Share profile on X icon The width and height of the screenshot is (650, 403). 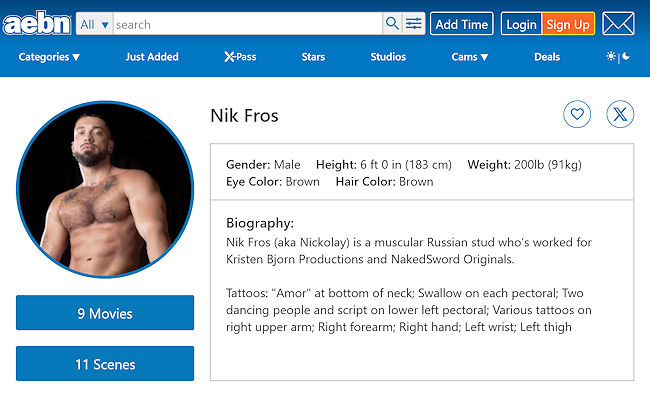coord(620,114)
